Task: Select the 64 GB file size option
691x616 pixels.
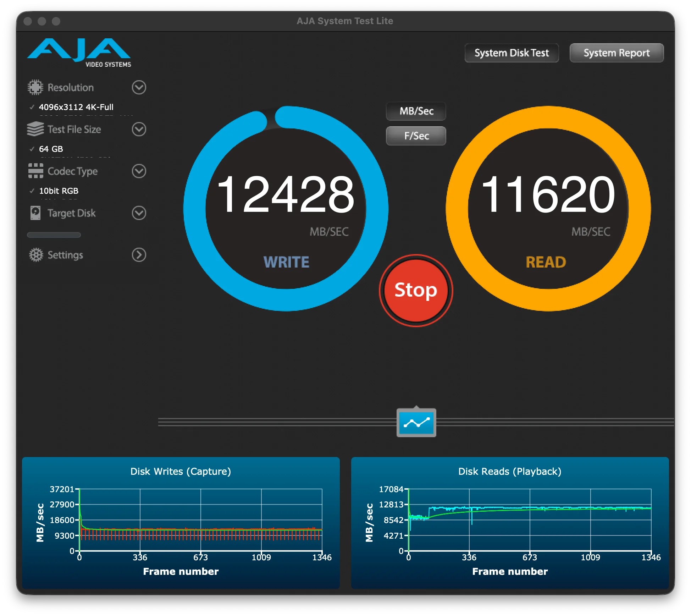Action: (51, 149)
